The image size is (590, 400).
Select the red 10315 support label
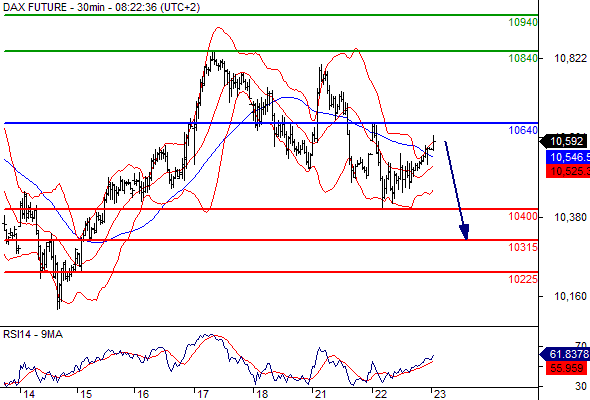pos(523,247)
